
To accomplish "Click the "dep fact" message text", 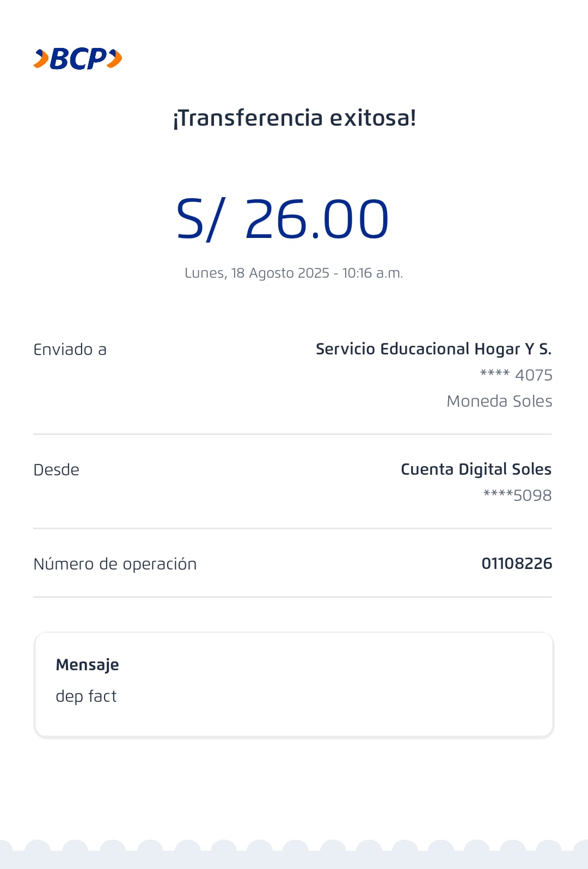I will click(x=86, y=696).
